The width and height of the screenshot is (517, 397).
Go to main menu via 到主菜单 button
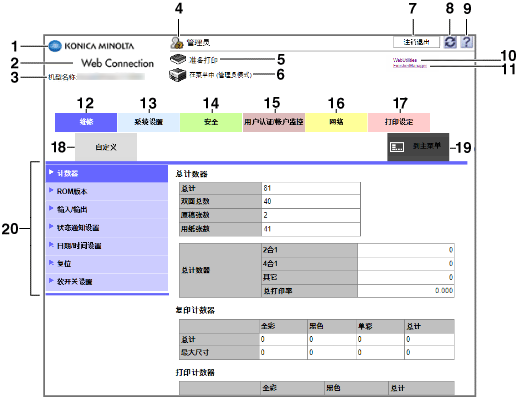pyautogui.click(x=418, y=147)
